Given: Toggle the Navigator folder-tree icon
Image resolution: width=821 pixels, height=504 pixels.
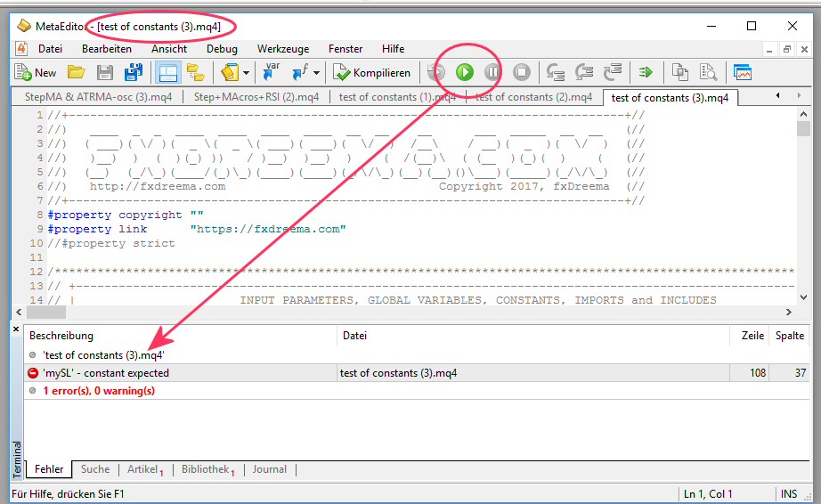Looking at the screenshot, I should coord(196,72).
